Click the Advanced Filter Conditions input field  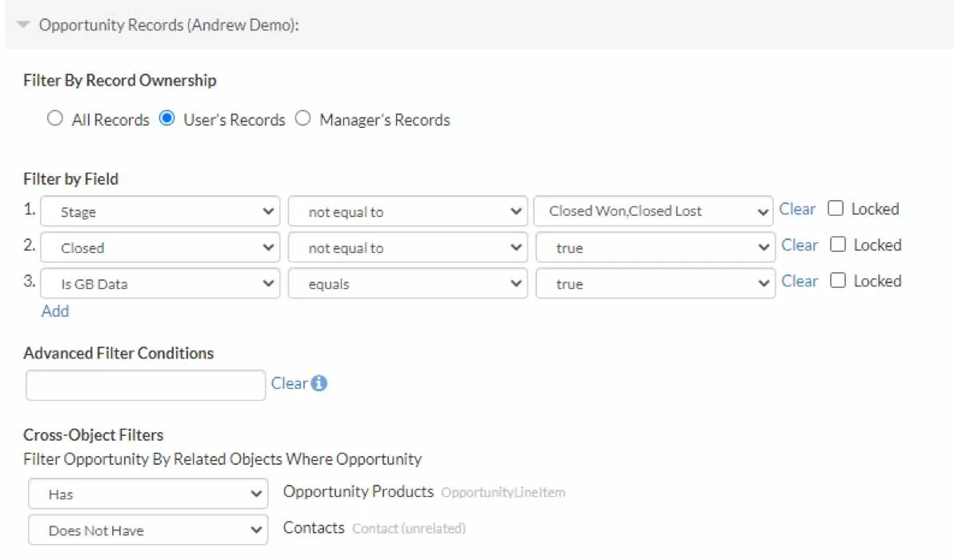146,385
